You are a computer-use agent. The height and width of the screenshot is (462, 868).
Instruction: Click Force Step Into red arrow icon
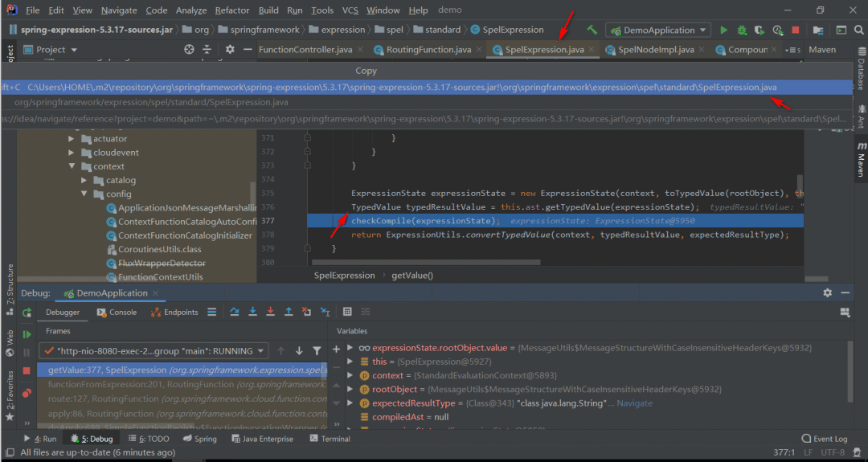(x=270, y=312)
